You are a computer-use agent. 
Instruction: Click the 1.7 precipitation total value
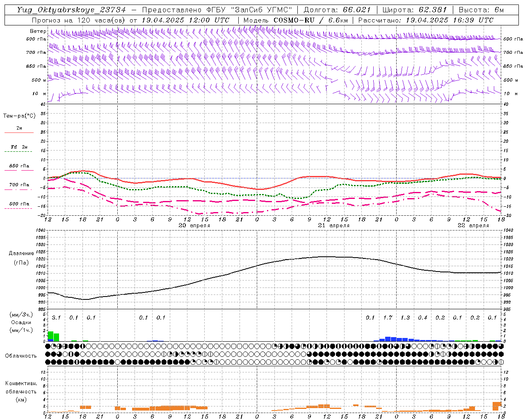click(388, 317)
